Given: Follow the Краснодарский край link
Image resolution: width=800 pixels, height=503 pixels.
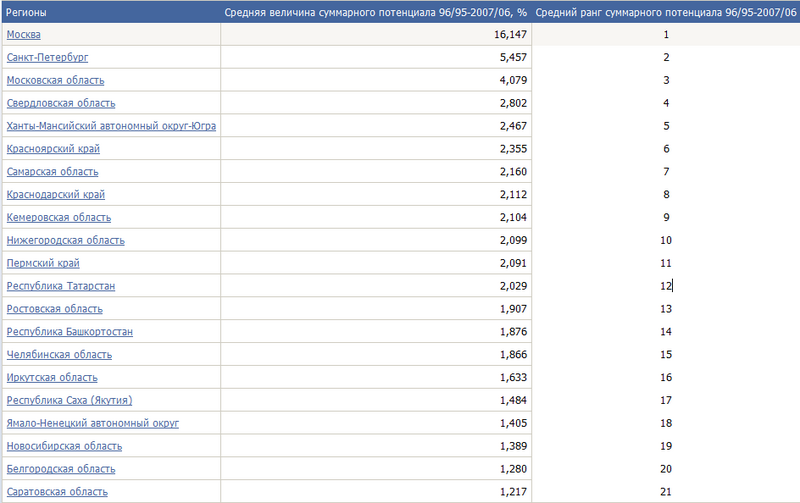Looking at the screenshot, I should pos(55,195).
